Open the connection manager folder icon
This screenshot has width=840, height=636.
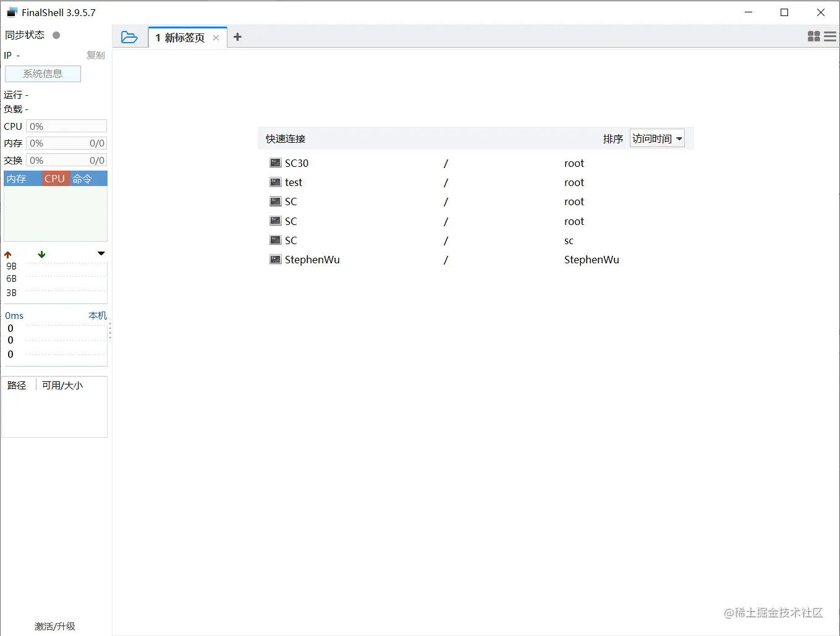click(x=129, y=37)
